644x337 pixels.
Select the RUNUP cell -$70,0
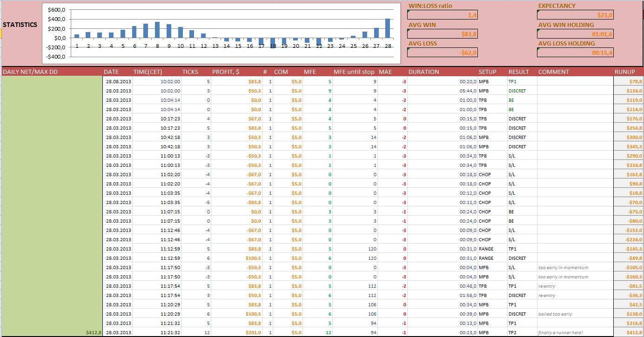[x=628, y=202]
